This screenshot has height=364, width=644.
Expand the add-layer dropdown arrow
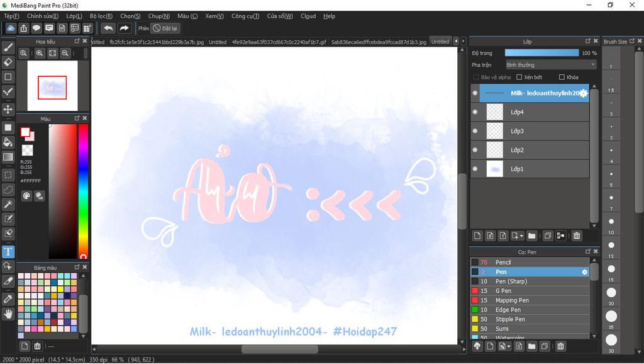tap(521, 236)
